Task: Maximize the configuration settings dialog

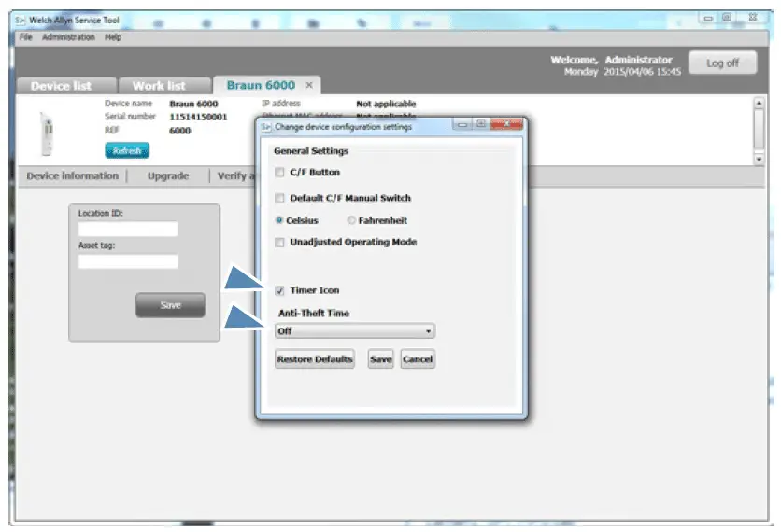Action: click(x=481, y=123)
